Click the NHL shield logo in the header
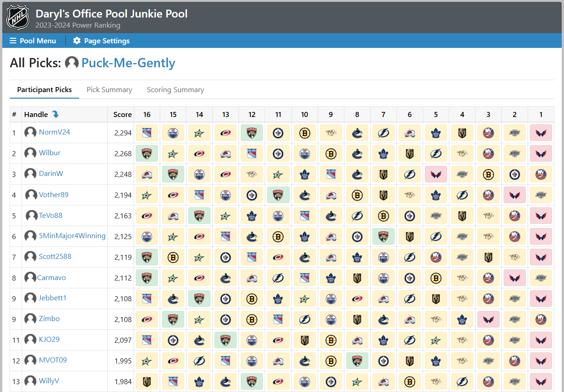The image size is (564, 392). pyautogui.click(x=18, y=17)
